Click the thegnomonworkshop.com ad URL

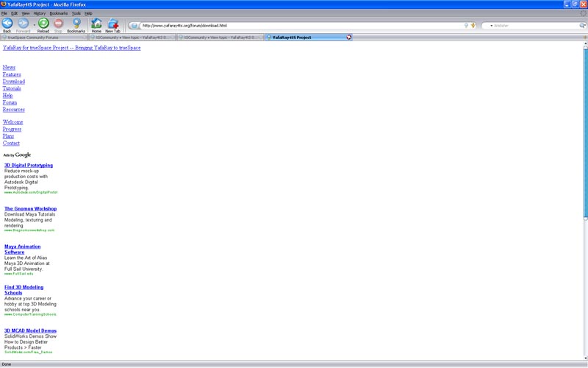coord(29,230)
